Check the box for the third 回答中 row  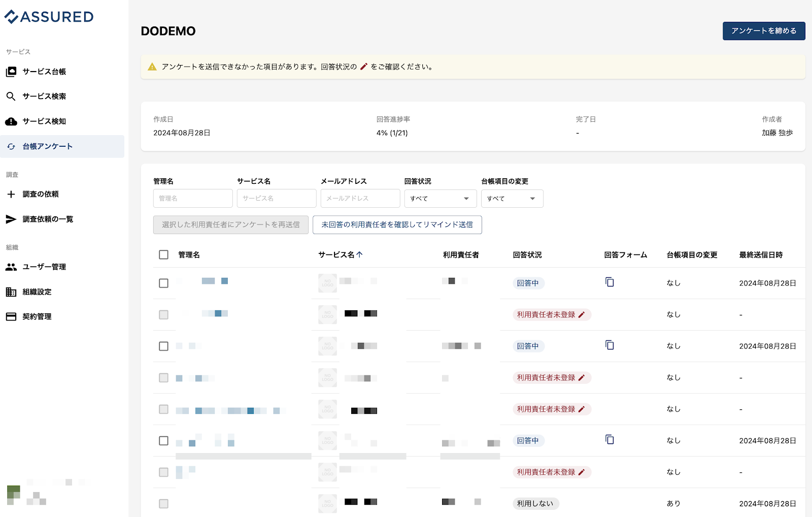[x=163, y=440]
